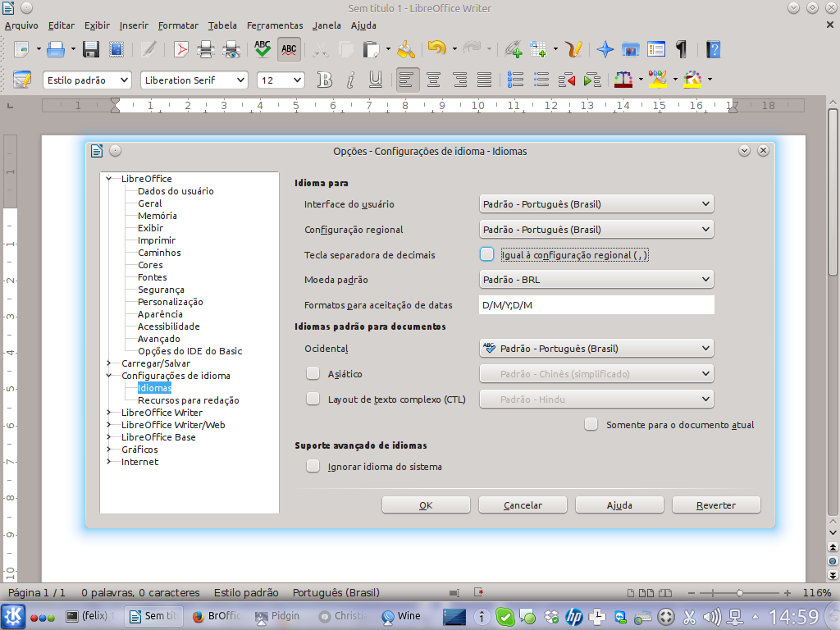This screenshot has width=840, height=630.
Task: Collapse the 'Configurações de idioma' tree node
Action: pos(109,376)
